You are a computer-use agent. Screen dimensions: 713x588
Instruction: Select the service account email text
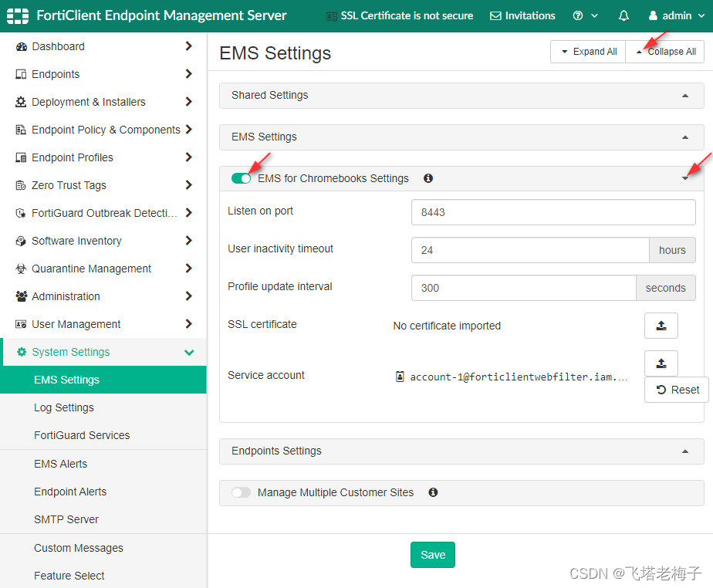[519, 377]
